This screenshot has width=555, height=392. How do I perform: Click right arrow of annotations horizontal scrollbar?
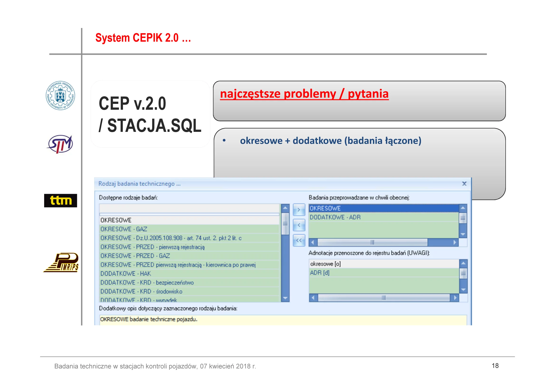(x=455, y=298)
